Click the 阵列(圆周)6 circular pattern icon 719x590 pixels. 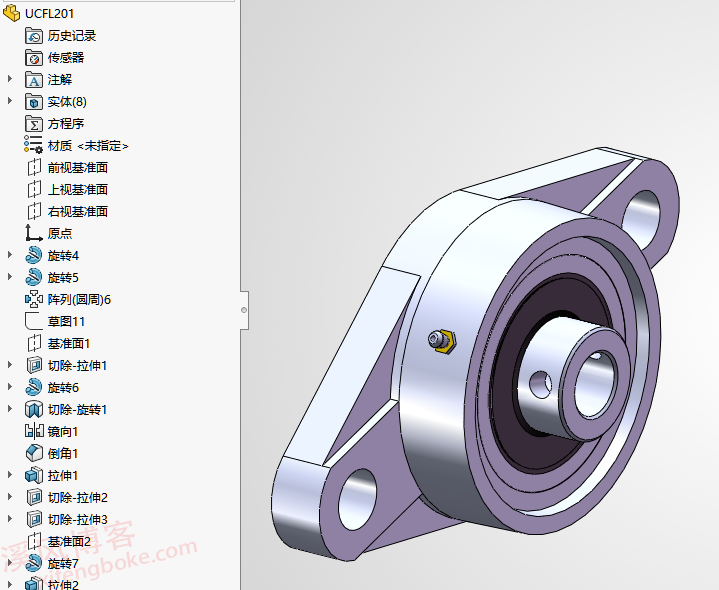pos(34,299)
